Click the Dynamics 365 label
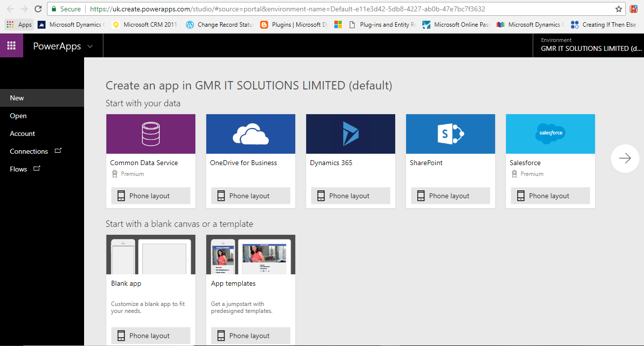Screen dimensions: 644x346 pyautogui.click(x=331, y=163)
